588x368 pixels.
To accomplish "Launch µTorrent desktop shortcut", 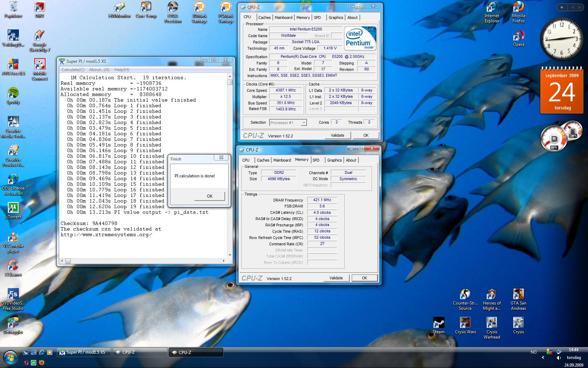I will pos(13,211).
